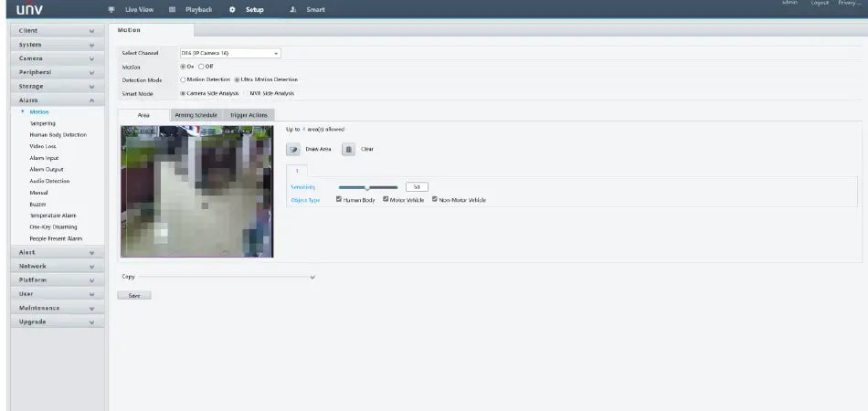Toggle Motor Vehicle checkbox

tap(386, 200)
